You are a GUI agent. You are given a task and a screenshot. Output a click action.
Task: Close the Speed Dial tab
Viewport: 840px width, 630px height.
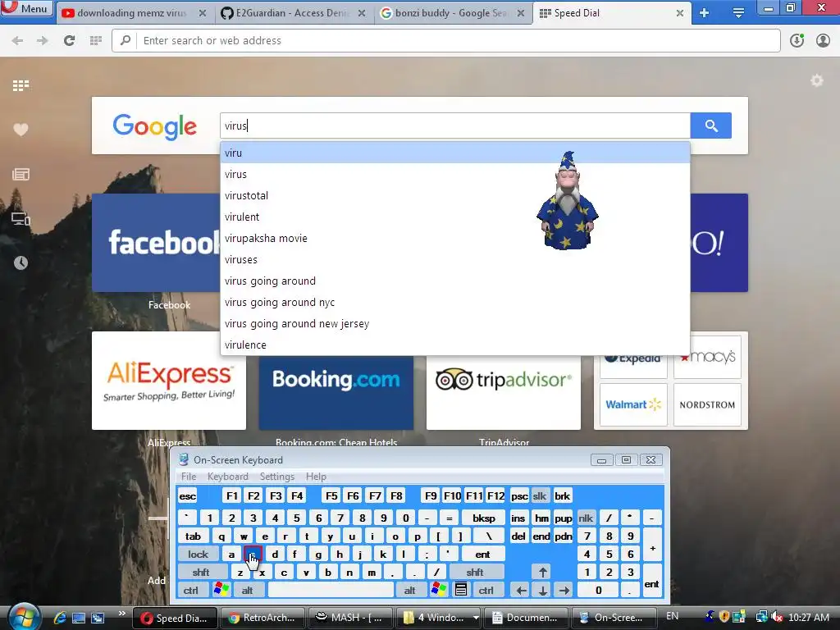(x=680, y=13)
